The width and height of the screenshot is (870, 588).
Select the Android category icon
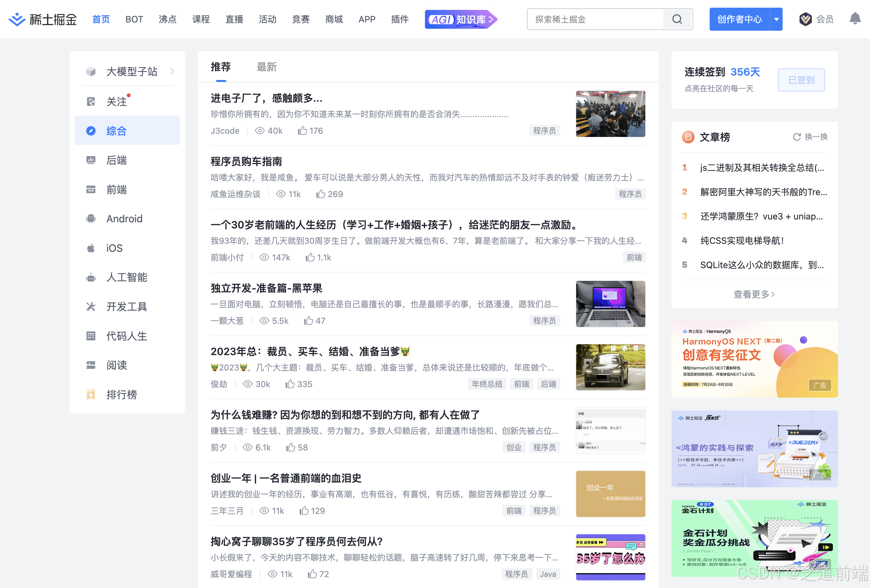point(91,219)
